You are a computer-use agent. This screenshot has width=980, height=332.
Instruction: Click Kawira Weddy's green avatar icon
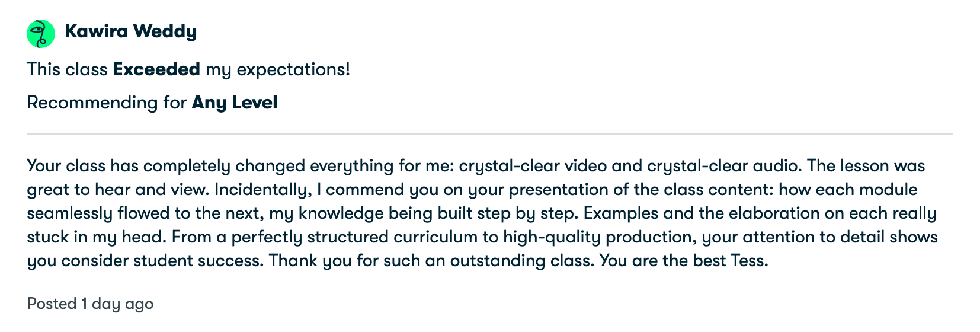41,34
